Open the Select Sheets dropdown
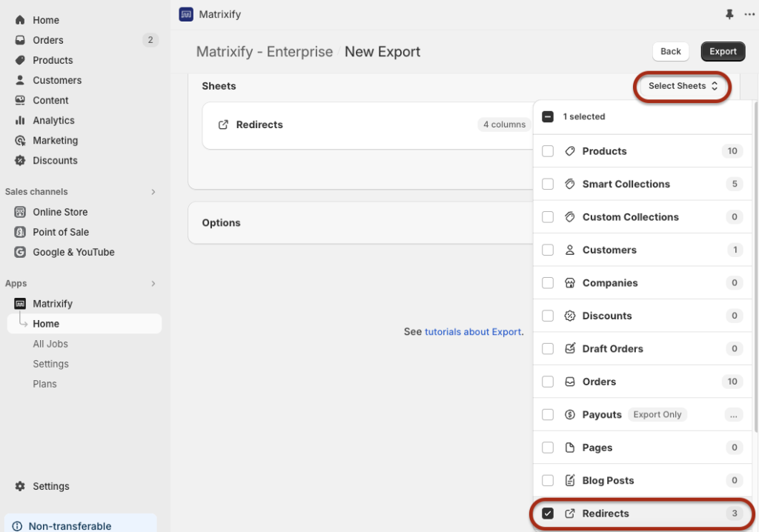The height and width of the screenshot is (532, 759). (x=681, y=86)
